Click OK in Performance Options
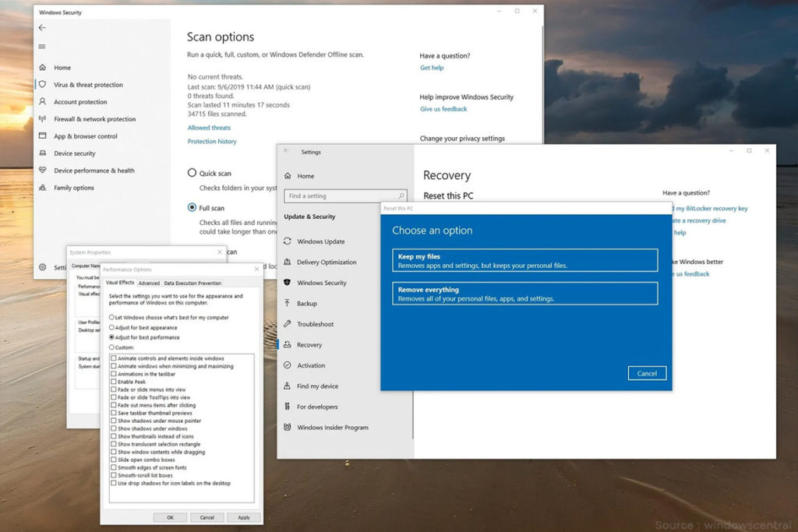Screen dimensions: 798x532 point(170,517)
